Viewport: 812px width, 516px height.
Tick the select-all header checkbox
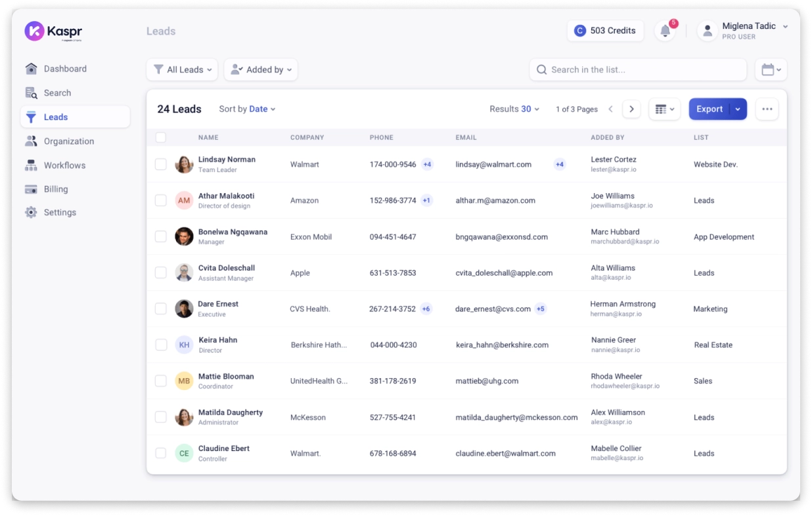tap(161, 138)
